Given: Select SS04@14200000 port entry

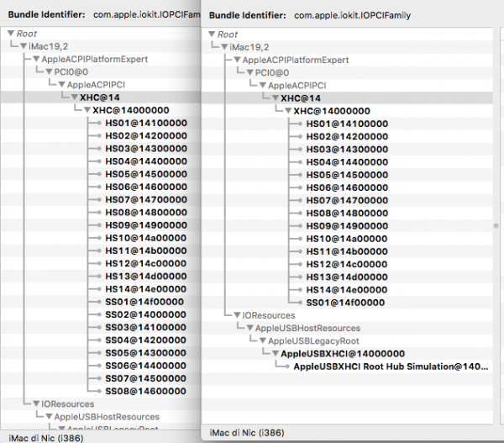Looking at the screenshot, I should pyautogui.click(x=145, y=340).
